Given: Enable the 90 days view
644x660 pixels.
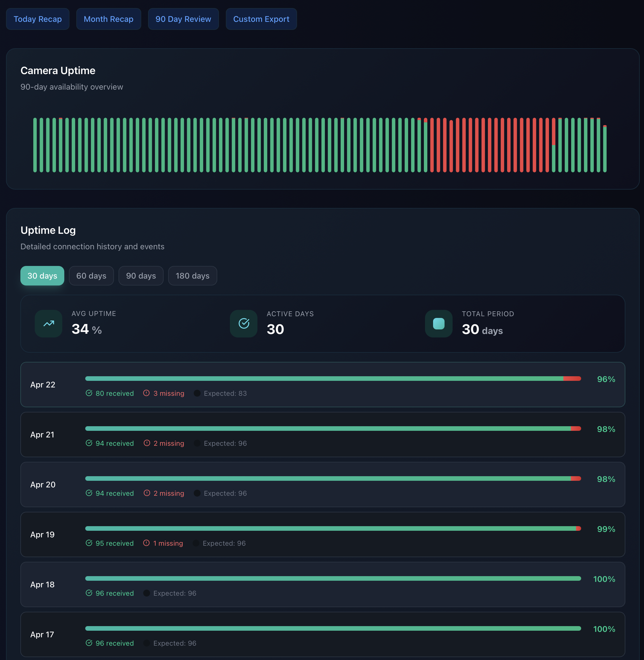Looking at the screenshot, I should 141,275.
